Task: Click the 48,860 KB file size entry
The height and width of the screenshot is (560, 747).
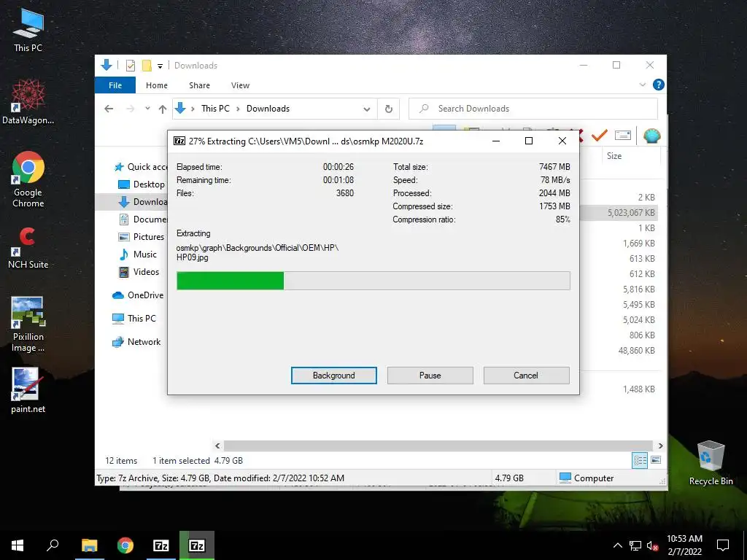Action: click(636, 351)
